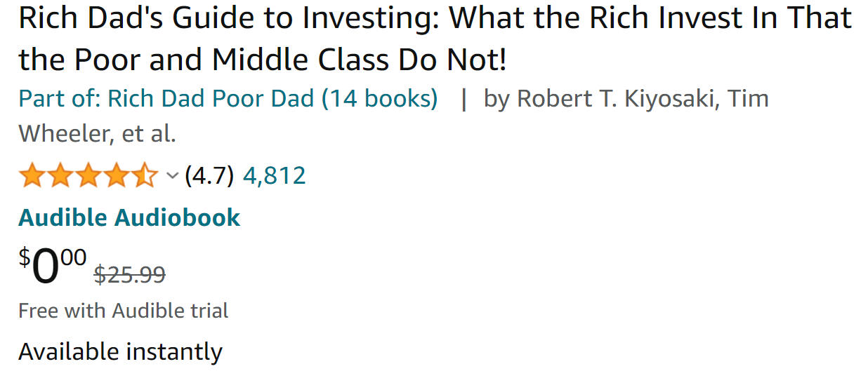Click the "Available instantly" text

(120, 351)
